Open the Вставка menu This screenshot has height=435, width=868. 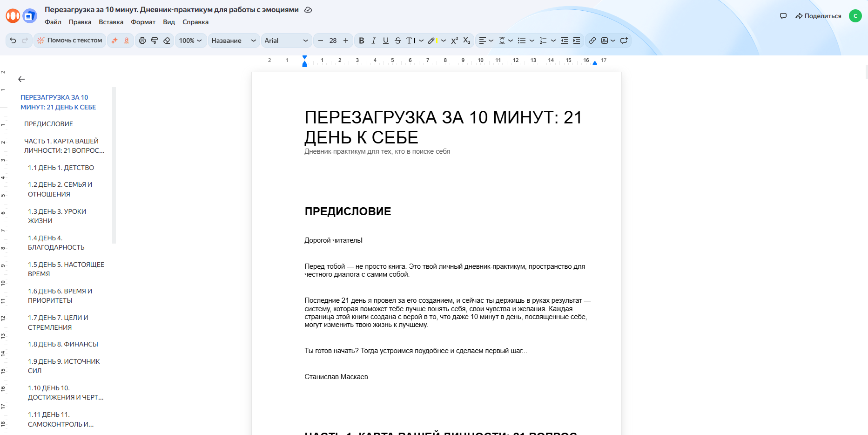click(x=111, y=22)
